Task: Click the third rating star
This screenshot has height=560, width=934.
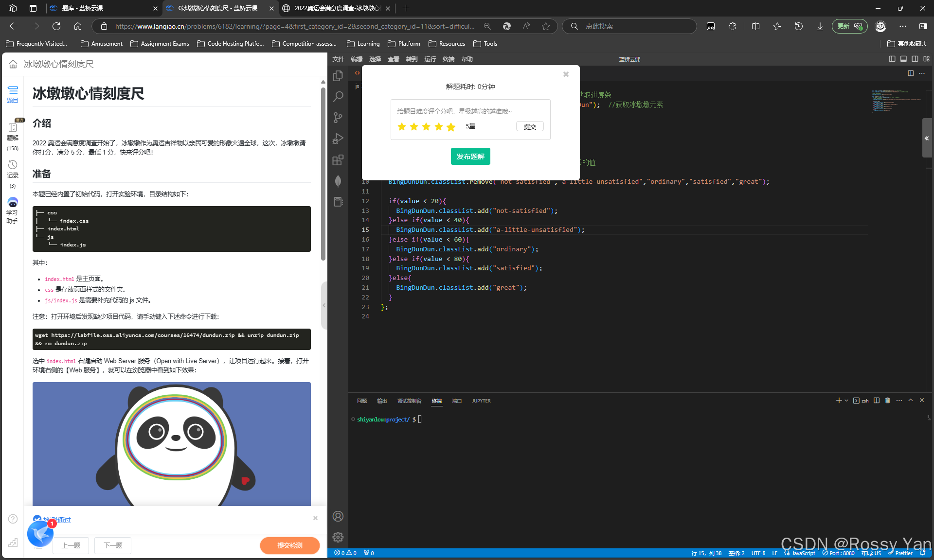Action: click(x=426, y=127)
